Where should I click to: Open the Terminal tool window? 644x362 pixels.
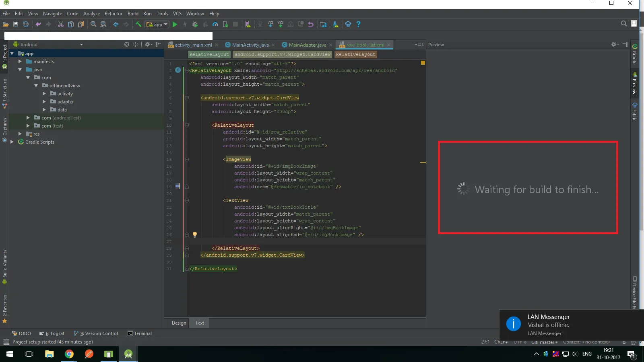(x=140, y=333)
